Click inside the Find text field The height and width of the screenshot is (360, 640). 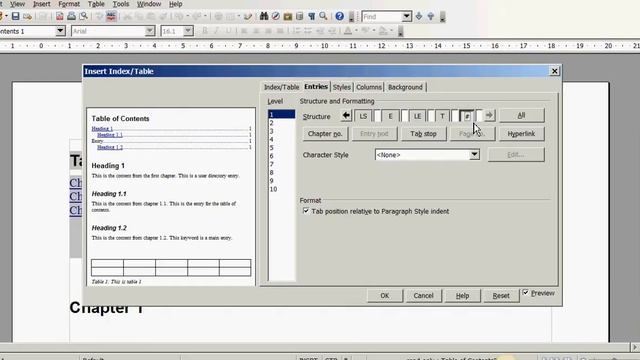click(382, 17)
